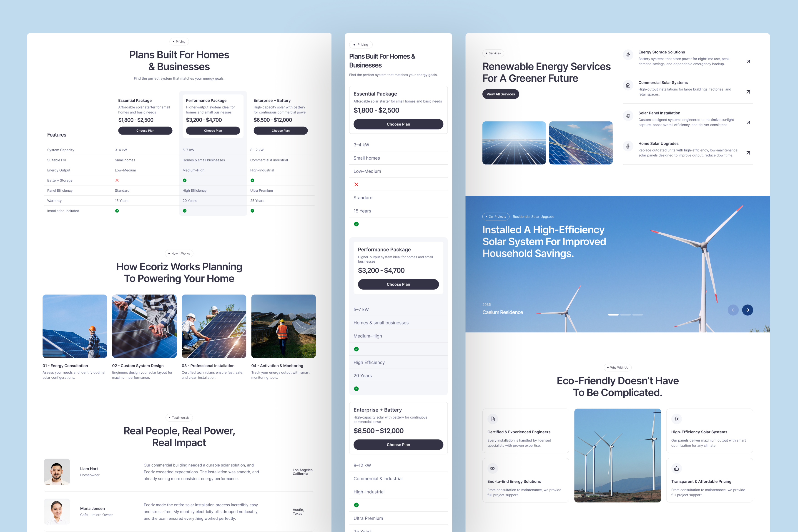
Task: Click the thumbs-up icon in the Transparent & Affordable Pricing card
Action: coord(676,469)
